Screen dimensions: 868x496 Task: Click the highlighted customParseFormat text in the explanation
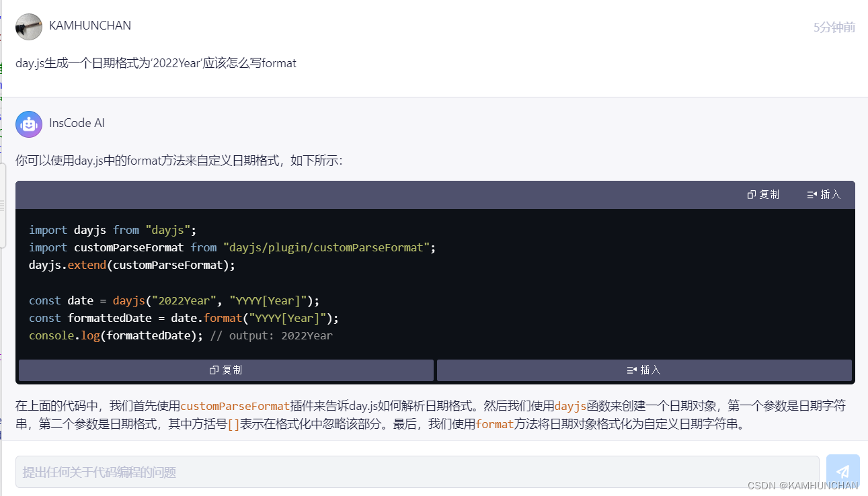click(x=235, y=405)
